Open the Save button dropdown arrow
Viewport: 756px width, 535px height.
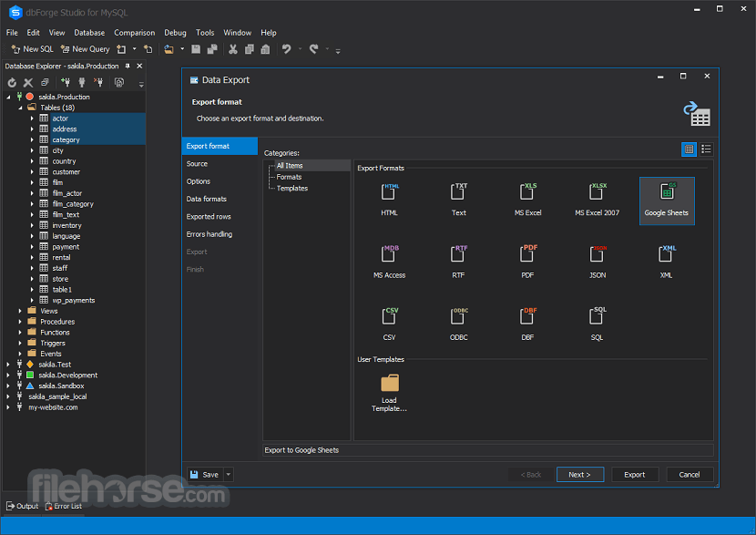229,475
